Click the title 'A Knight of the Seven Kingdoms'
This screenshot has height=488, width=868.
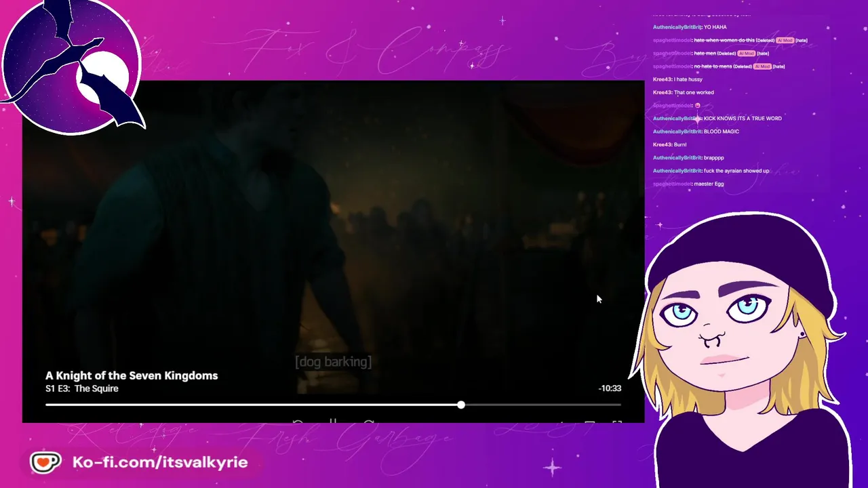click(x=132, y=375)
